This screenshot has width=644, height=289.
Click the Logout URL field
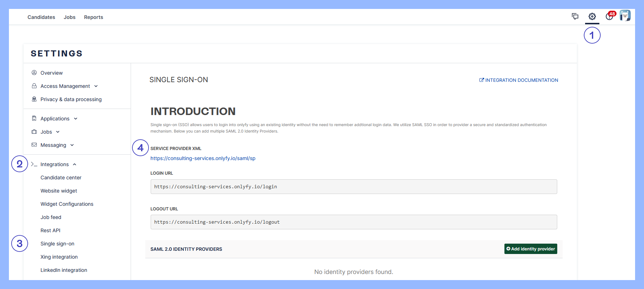353,222
